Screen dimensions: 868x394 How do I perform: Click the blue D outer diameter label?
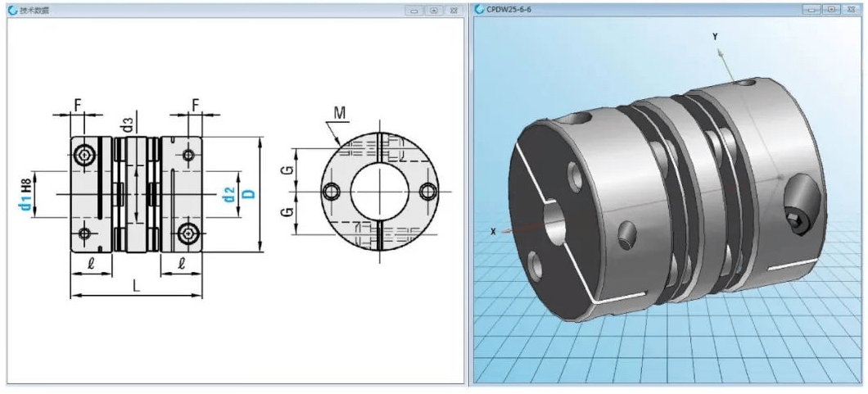pos(249,193)
